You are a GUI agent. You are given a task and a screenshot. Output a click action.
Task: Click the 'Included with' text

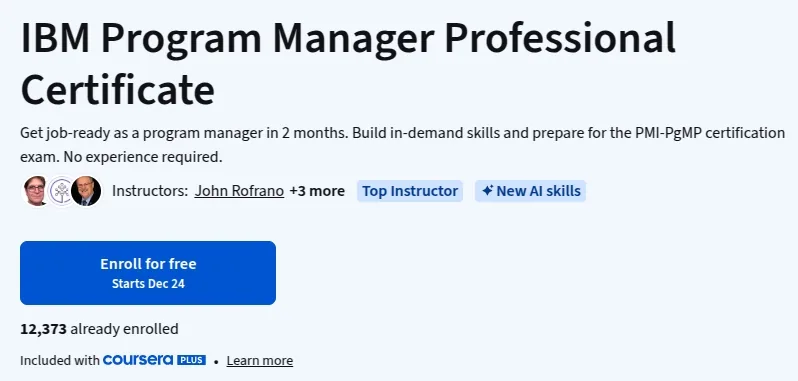(60, 361)
